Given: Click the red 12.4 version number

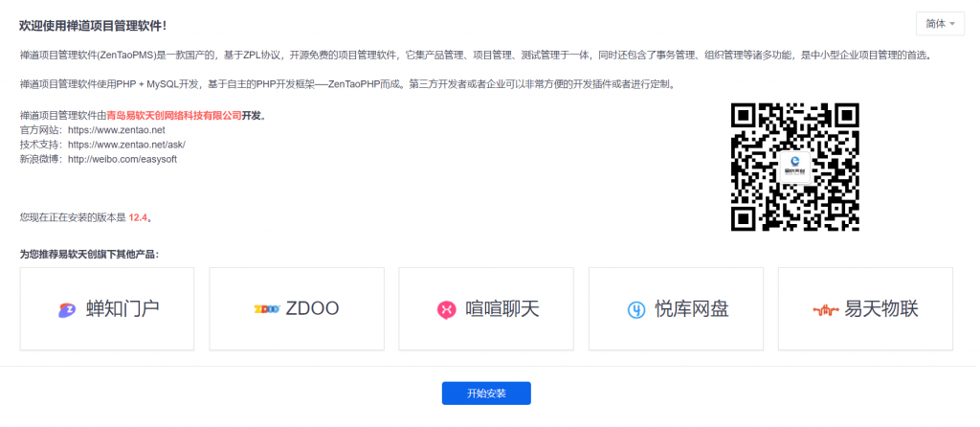Looking at the screenshot, I should pos(138,217).
